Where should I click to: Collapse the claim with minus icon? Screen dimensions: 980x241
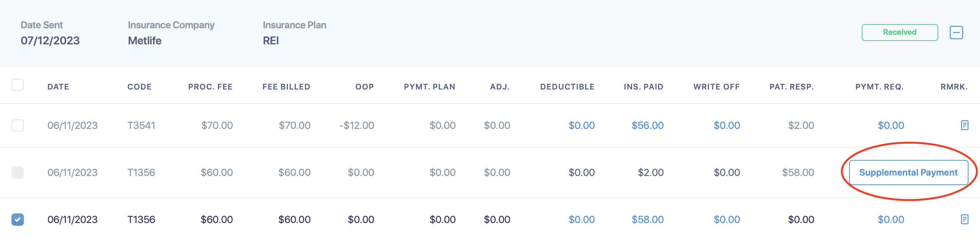[956, 33]
